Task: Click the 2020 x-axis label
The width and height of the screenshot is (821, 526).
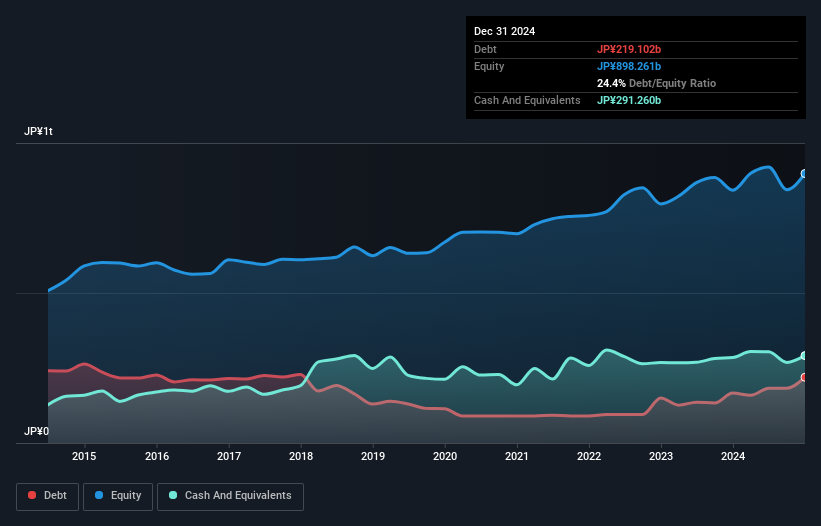Action: [445, 456]
